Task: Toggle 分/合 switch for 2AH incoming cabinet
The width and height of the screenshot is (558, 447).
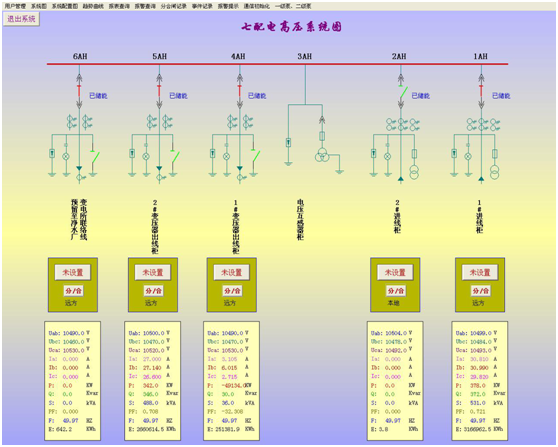Action: click(396, 291)
